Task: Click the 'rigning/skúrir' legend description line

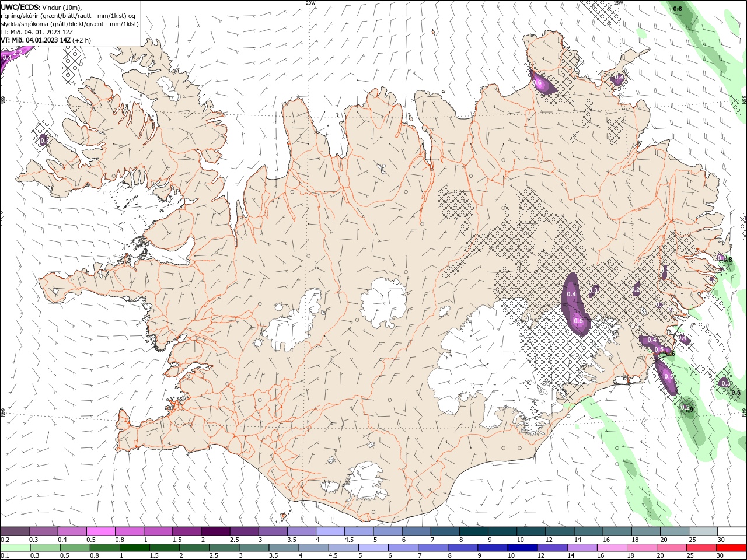Action: point(68,16)
